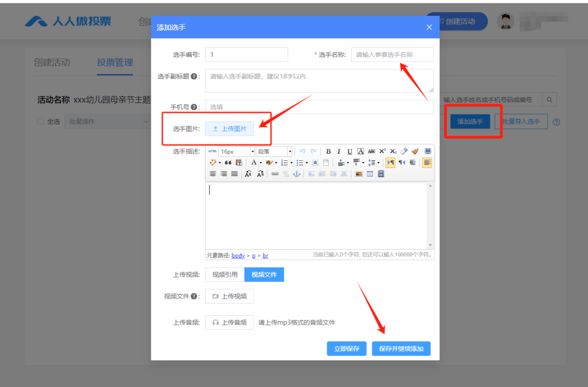
Task: Select the 投票管理 tab
Action: [x=114, y=62]
